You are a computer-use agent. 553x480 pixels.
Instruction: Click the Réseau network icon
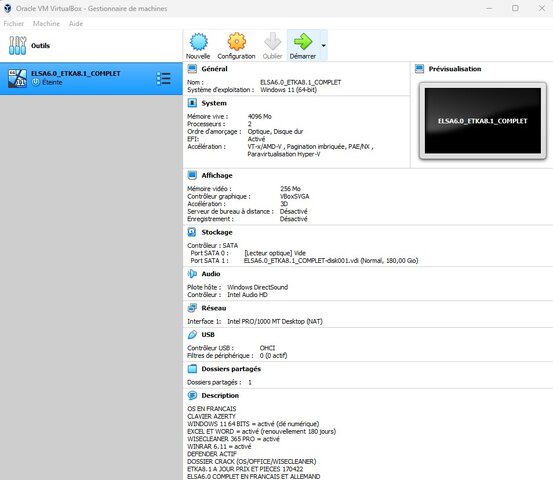(192, 308)
